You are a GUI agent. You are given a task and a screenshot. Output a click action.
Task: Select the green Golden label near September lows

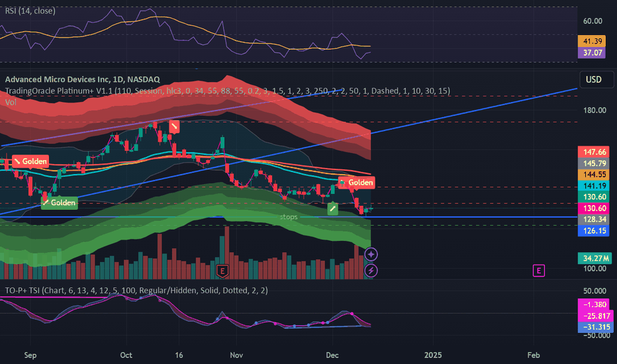[59, 203]
